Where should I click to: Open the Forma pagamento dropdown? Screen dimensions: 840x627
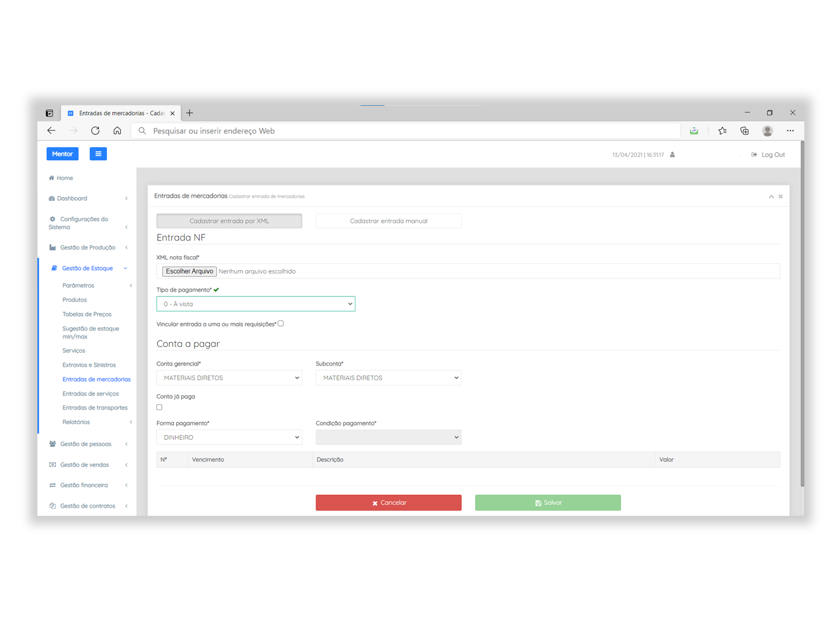pos(229,437)
